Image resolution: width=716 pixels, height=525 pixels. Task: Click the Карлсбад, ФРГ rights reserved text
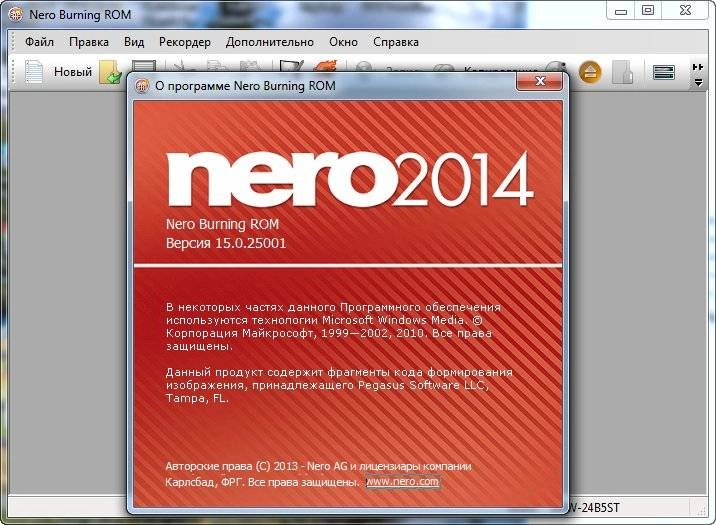[x=263, y=482]
